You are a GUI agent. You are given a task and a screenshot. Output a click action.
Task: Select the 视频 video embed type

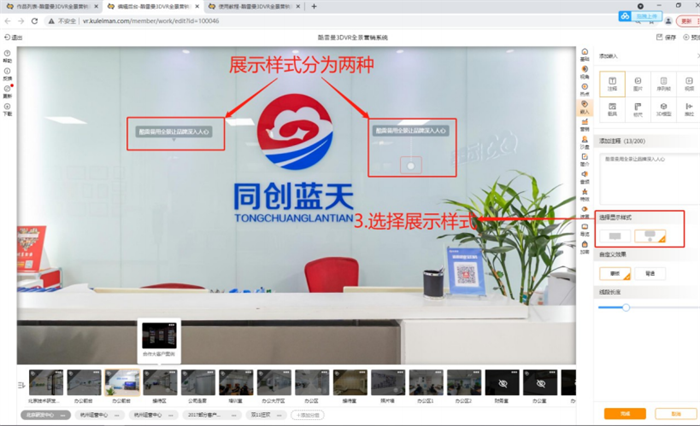click(x=689, y=84)
